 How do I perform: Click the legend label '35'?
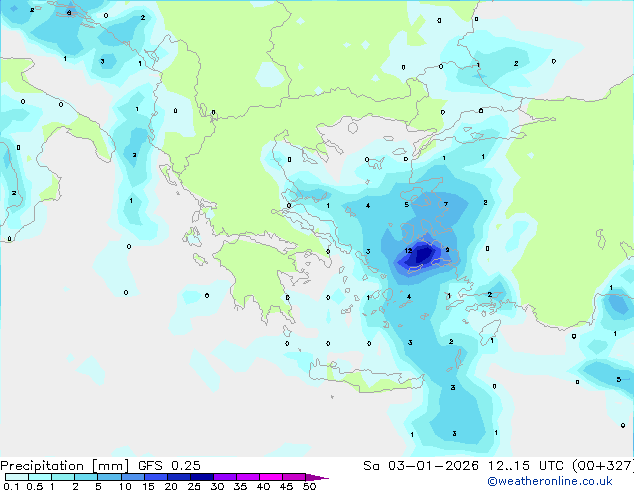click(x=240, y=486)
